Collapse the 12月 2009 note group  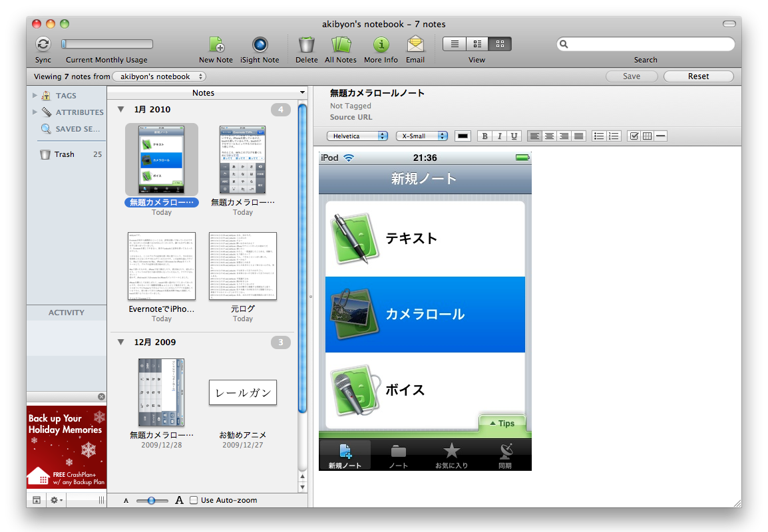tap(121, 342)
